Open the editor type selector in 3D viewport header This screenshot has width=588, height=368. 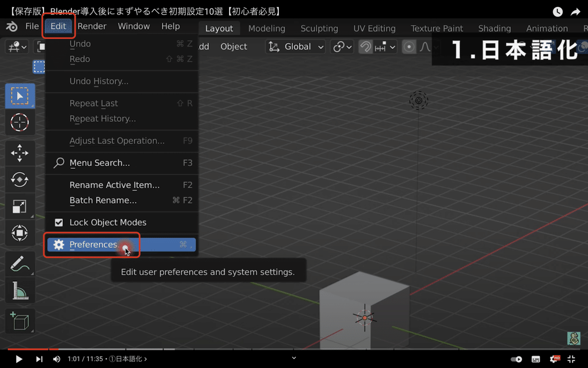[17, 47]
